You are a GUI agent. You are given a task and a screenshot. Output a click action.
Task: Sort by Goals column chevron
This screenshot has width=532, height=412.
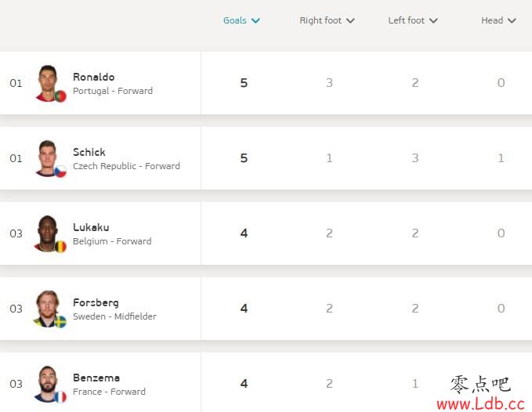(256, 20)
